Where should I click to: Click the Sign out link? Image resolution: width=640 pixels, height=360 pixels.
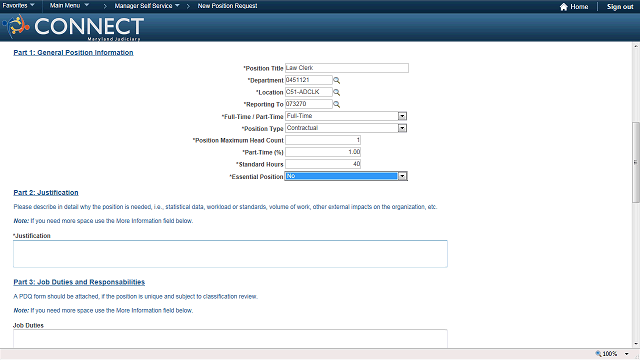tap(620, 7)
